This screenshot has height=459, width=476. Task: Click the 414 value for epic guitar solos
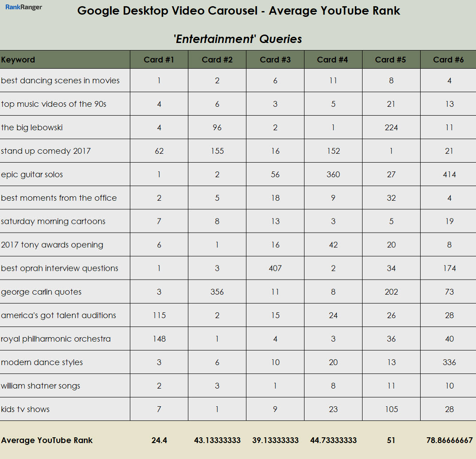coord(449,175)
